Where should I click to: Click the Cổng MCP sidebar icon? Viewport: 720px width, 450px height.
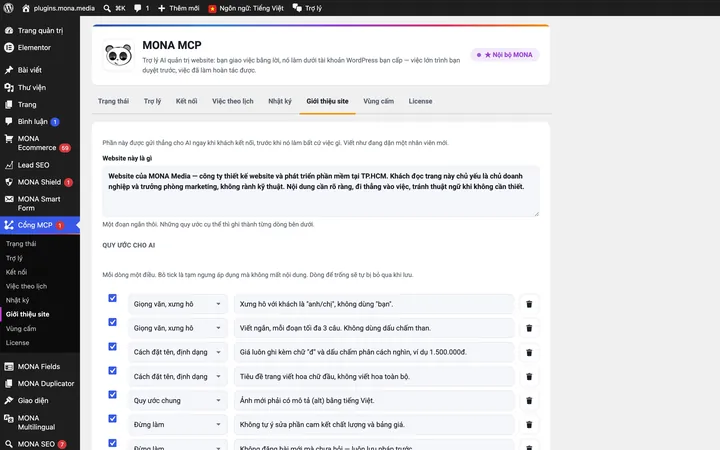click(9, 225)
